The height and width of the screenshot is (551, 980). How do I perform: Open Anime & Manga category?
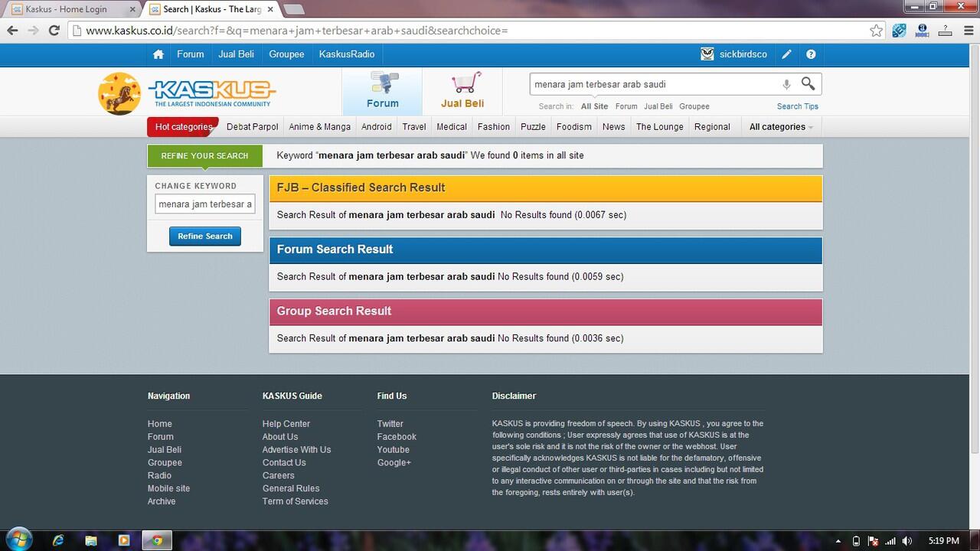click(x=319, y=127)
